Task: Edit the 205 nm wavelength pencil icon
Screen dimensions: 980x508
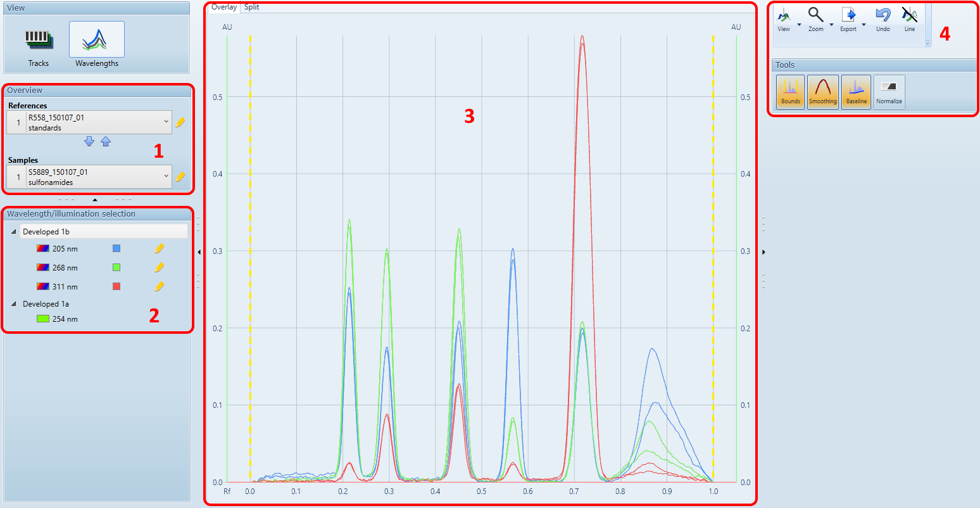Action: [x=160, y=248]
